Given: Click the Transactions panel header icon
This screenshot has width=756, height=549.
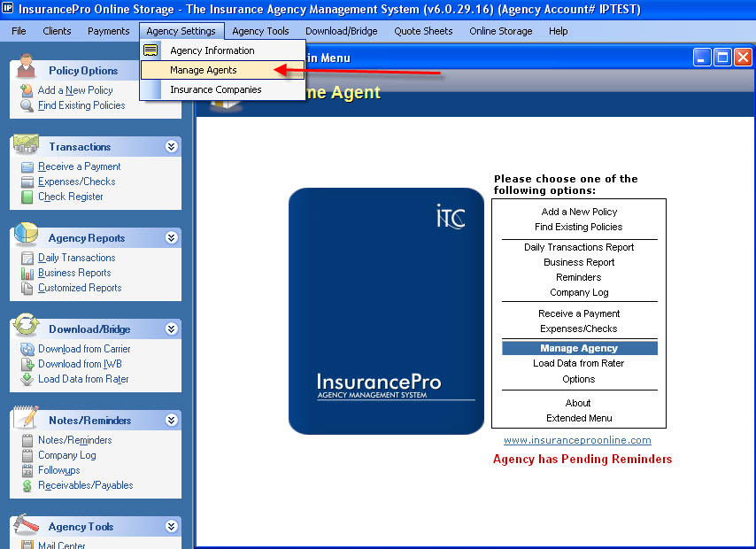Looking at the screenshot, I should pyautogui.click(x=26, y=143).
